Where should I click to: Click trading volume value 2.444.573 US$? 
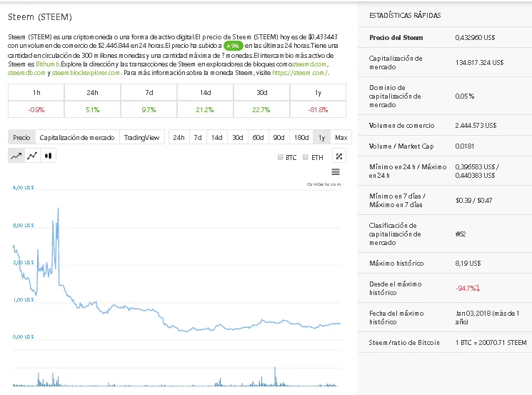pos(476,125)
